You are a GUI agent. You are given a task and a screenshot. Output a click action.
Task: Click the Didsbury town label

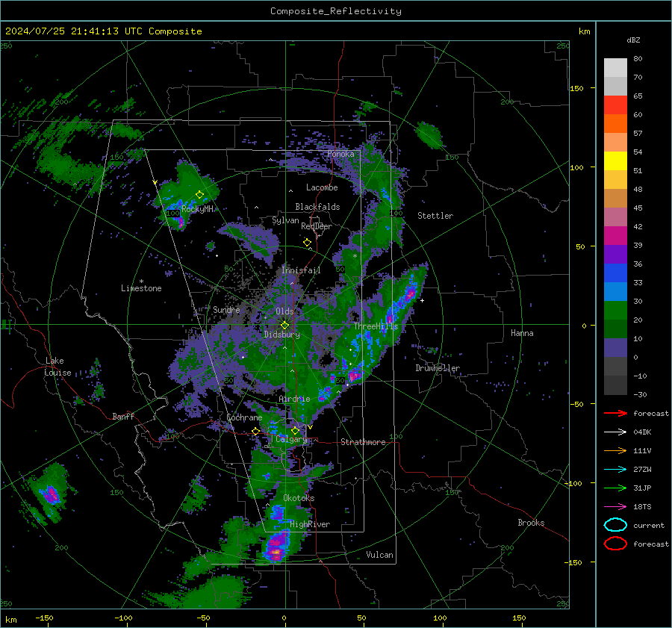point(282,335)
